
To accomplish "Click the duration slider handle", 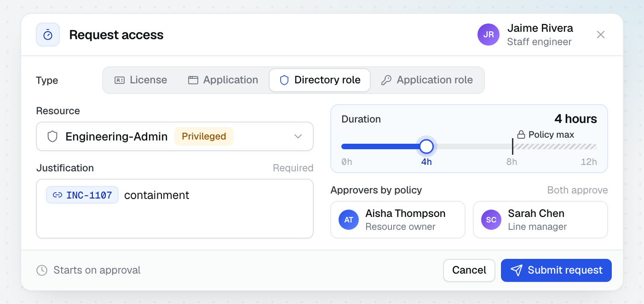I will pyautogui.click(x=426, y=146).
